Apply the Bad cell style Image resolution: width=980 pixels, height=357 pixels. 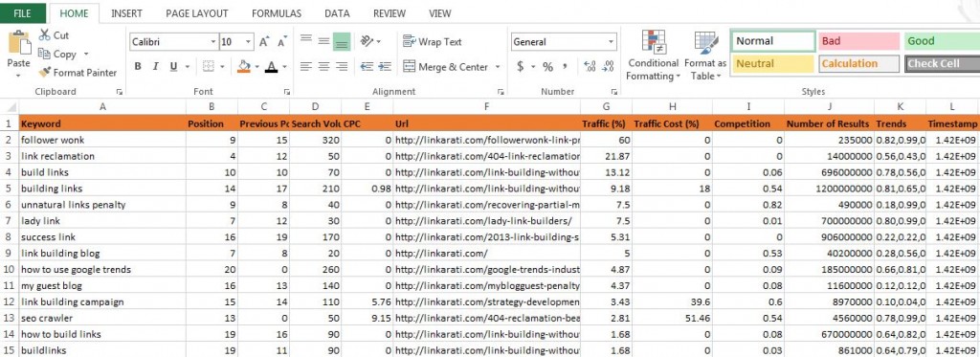pyautogui.click(x=859, y=41)
